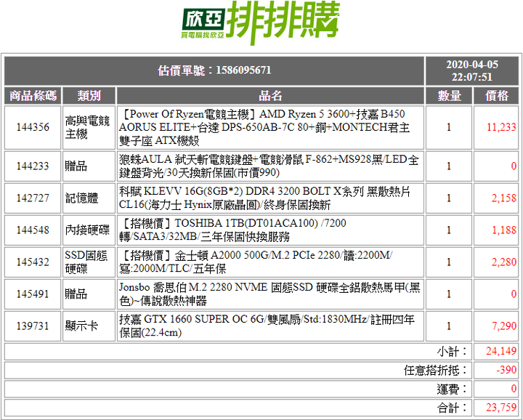Click the 品名 column header
This screenshot has height=420, width=523.
pos(270,96)
